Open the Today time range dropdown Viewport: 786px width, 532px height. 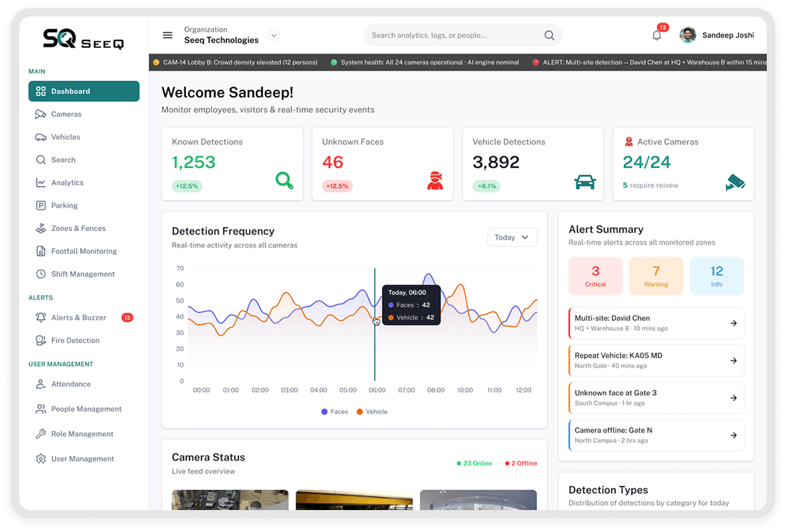pyautogui.click(x=512, y=237)
